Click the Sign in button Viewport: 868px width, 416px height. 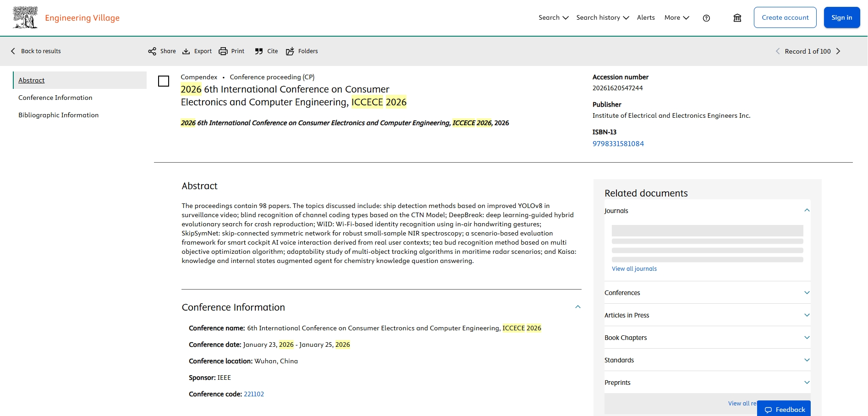(842, 17)
